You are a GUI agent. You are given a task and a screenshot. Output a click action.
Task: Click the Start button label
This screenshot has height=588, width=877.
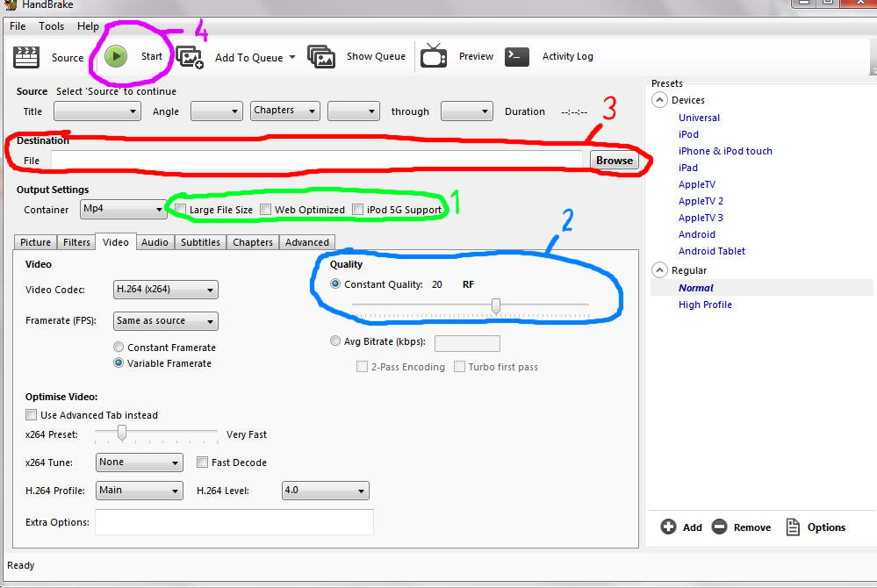tap(152, 56)
